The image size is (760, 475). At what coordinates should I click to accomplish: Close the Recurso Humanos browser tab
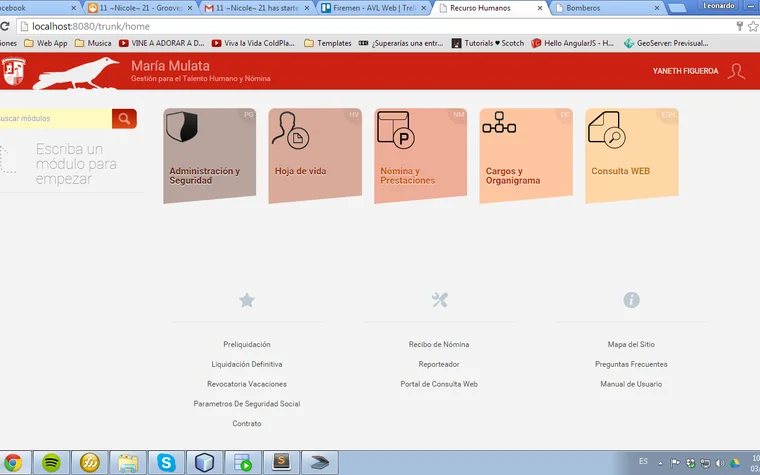point(540,8)
